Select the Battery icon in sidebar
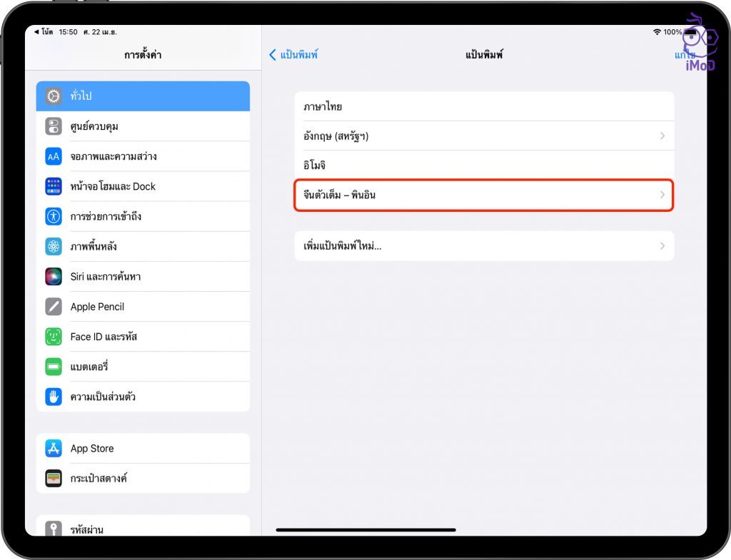Image resolution: width=731 pixels, height=560 pixels. coord(53,367)
